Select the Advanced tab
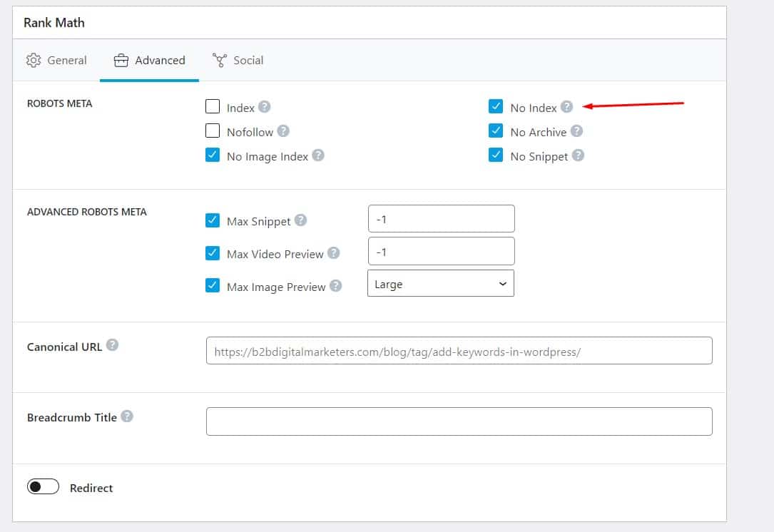The height and width of the screenshot is (532, 774). (149, 60)
